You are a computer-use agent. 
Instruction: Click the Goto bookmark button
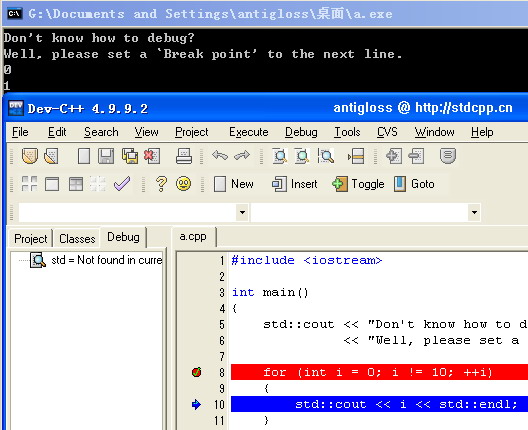pyautogui.click(x=414, y=184)
